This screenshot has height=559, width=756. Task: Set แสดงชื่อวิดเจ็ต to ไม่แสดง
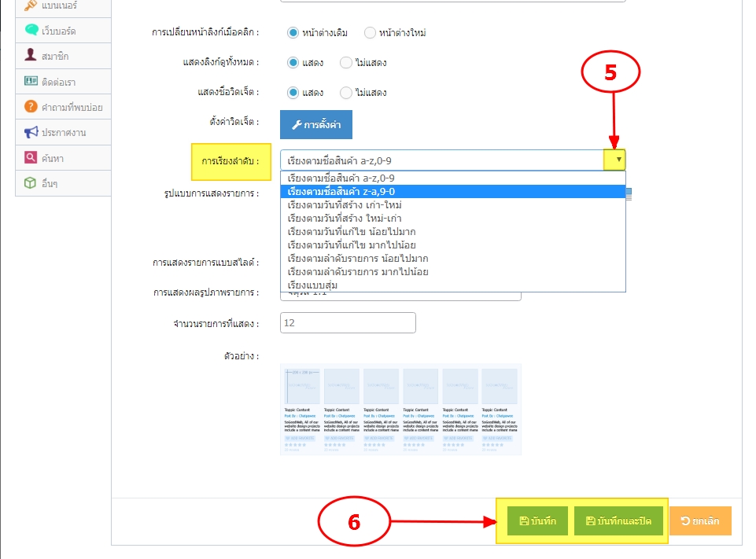tap(345, 93)
